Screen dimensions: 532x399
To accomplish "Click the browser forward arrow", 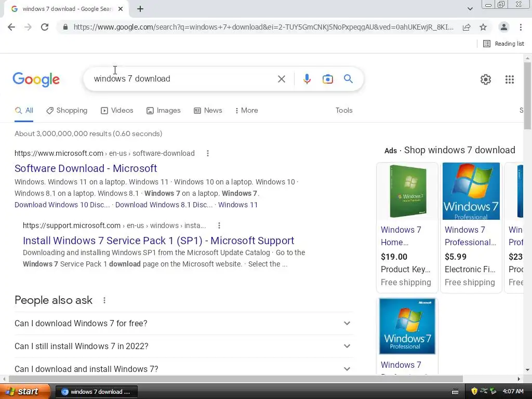I will pos(28,27).
